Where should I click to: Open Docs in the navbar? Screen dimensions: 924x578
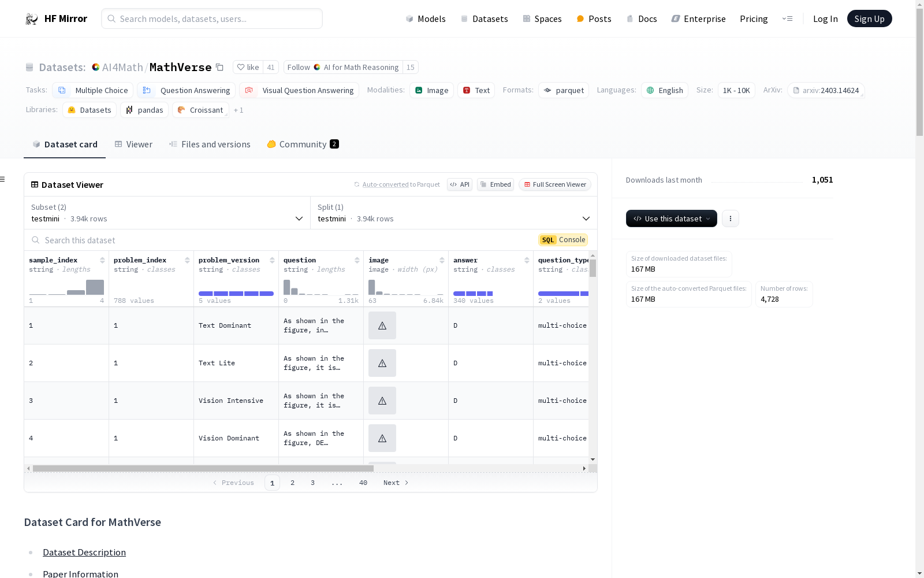pos(642,19)
